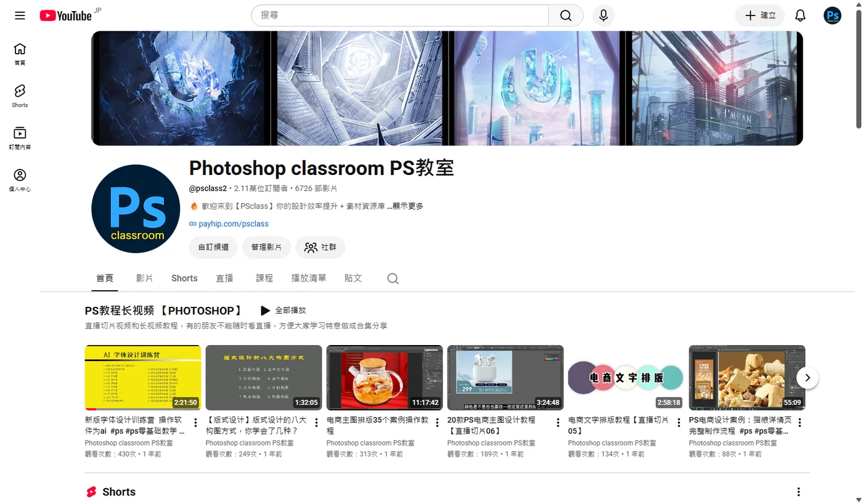
Task: Click the 管理影片 button
Action: coord(266,247)
